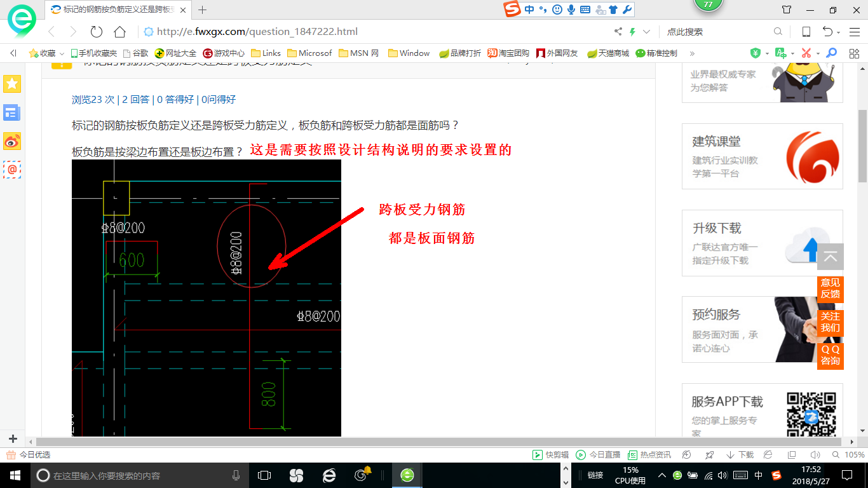Add sidebar app with plus icon

click(13, 439)
